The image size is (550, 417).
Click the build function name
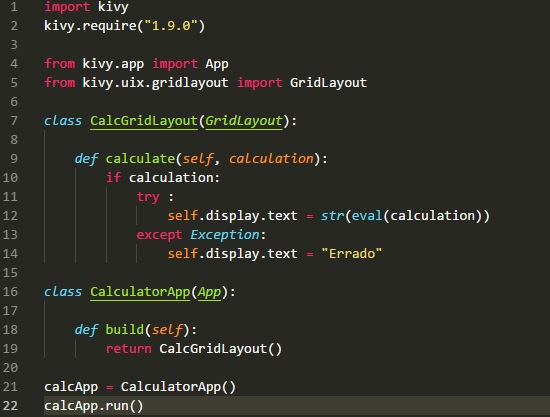125,330
